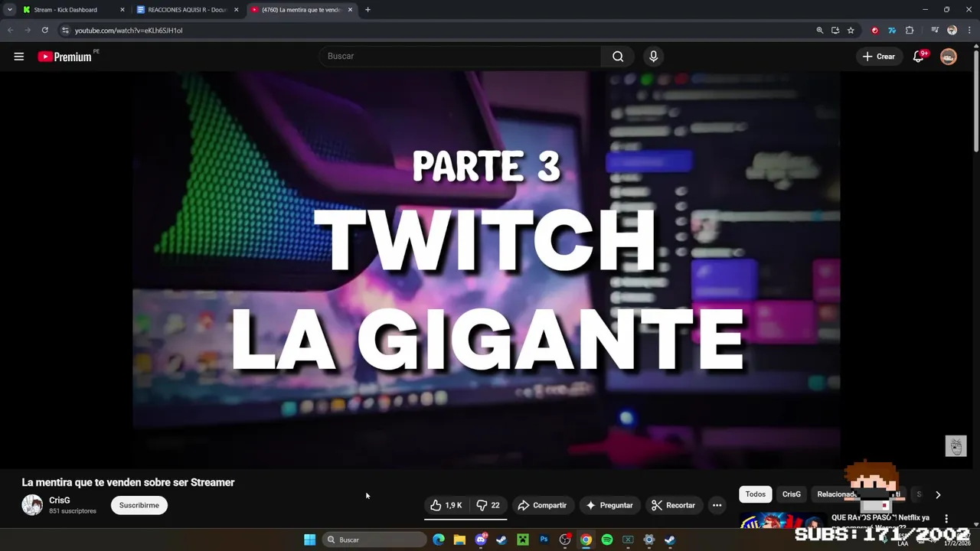Image resolution: width=980 pixels, height=551 pixels.
Task: Open the Chrome profile avatar
Action: tap(952, 31)
